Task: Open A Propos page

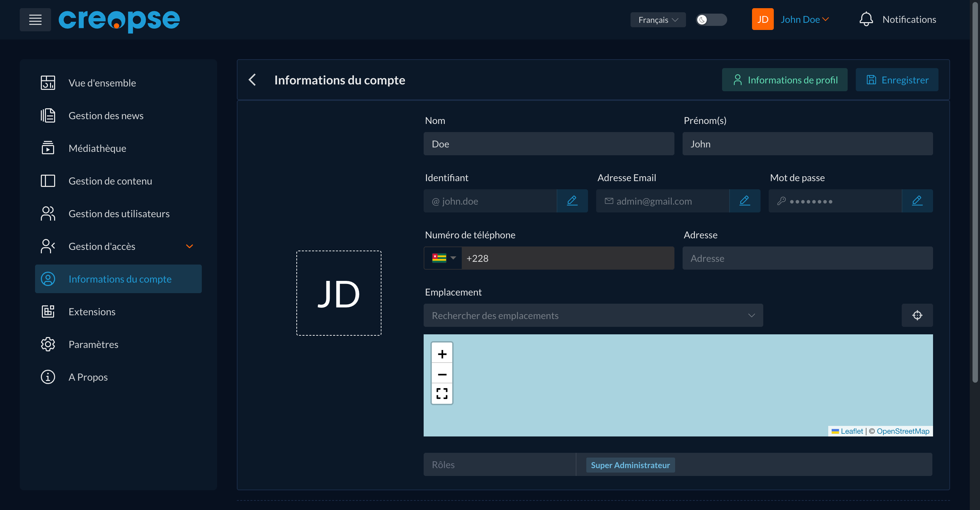Action: (x=118, y=377)
